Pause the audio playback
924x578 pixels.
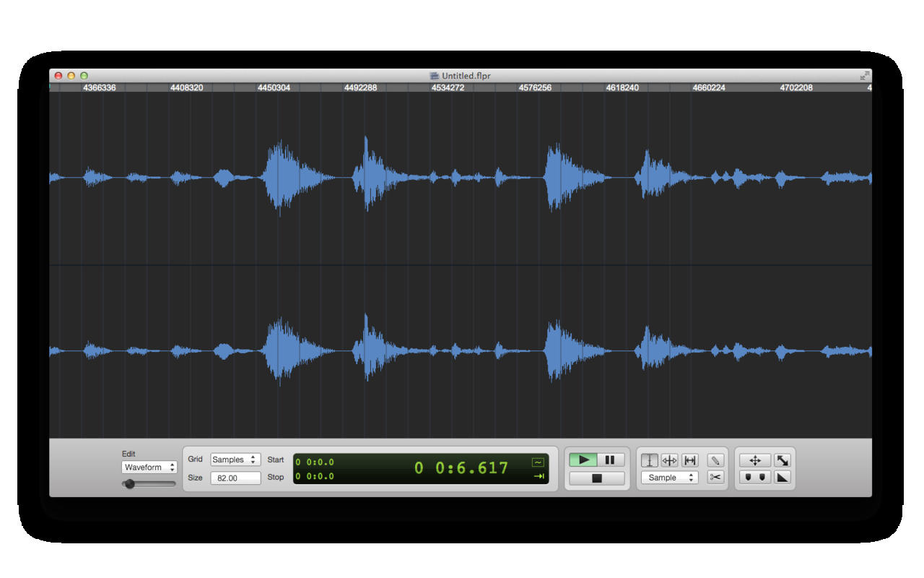(x=610, y=460)
